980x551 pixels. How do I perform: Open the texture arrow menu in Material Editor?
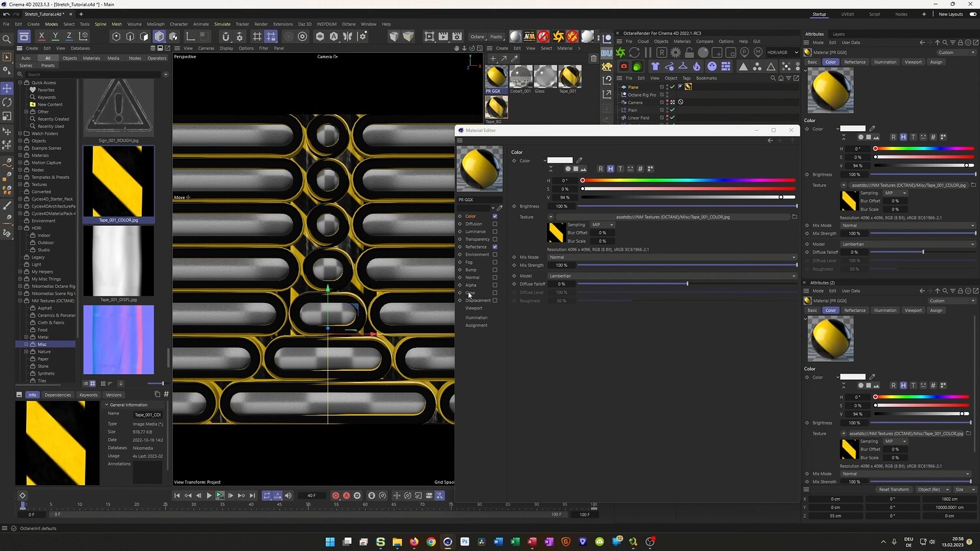(551, 217)
